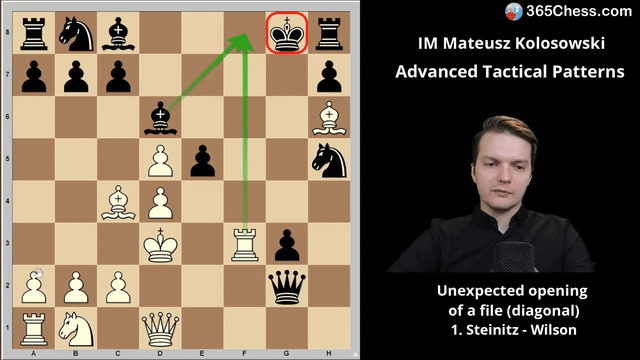Click the presenter webcam video

click(x=492, y=194)
